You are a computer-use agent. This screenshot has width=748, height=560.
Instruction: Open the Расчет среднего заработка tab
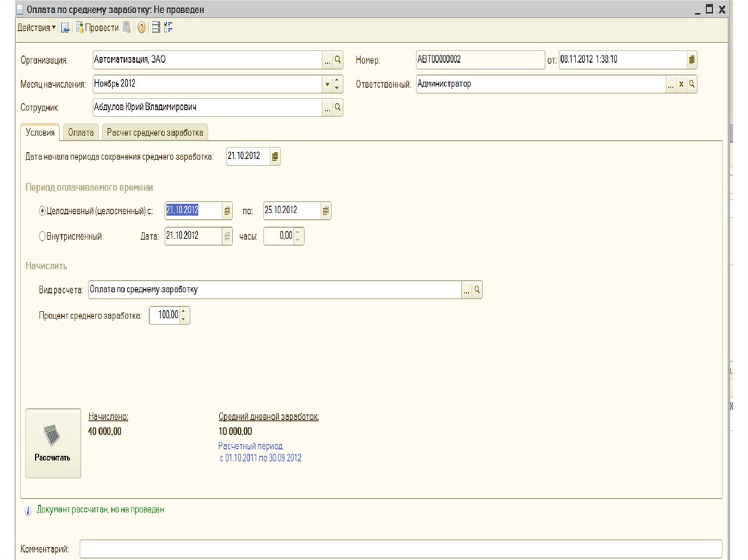pos(155,132)
